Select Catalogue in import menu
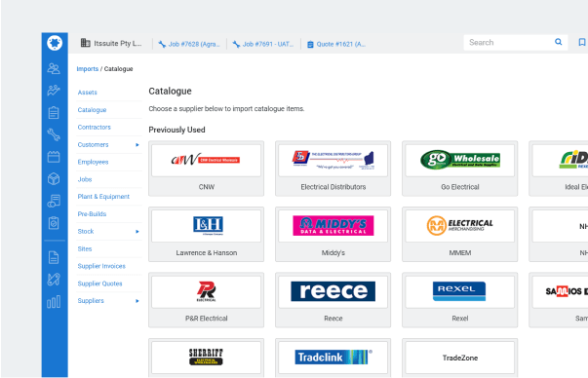This screenshot has height=378, width=588. tap(92, 110)
